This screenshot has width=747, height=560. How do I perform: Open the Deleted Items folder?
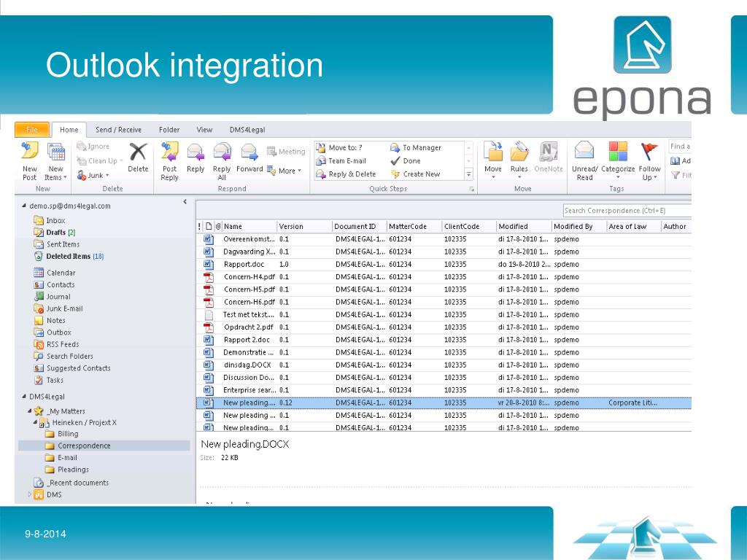[69, 256]
